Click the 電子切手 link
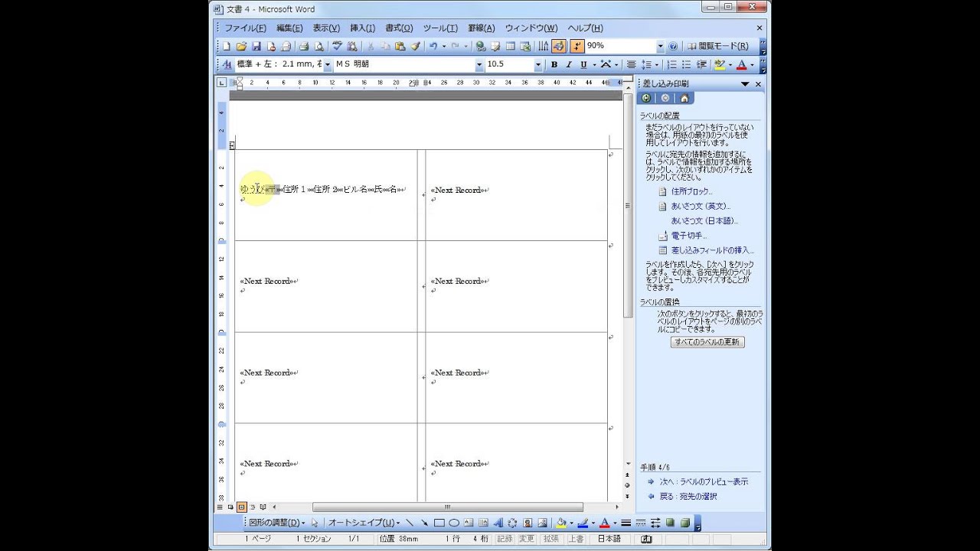 point(689,236)
